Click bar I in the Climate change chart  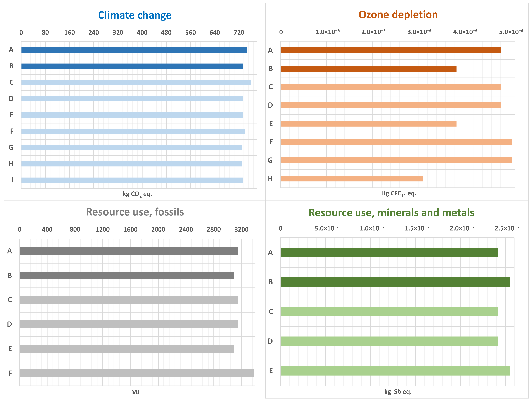coord(132,180)
